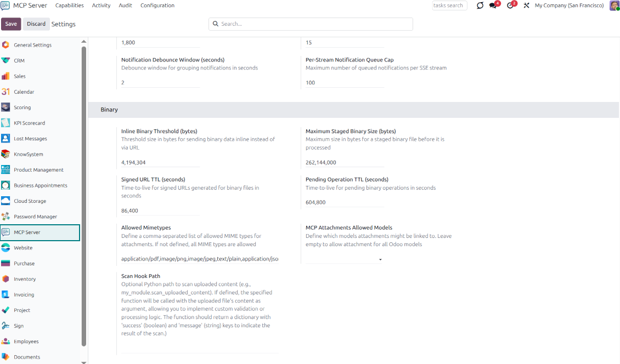Switch to the Audit menu

[125, 5]
